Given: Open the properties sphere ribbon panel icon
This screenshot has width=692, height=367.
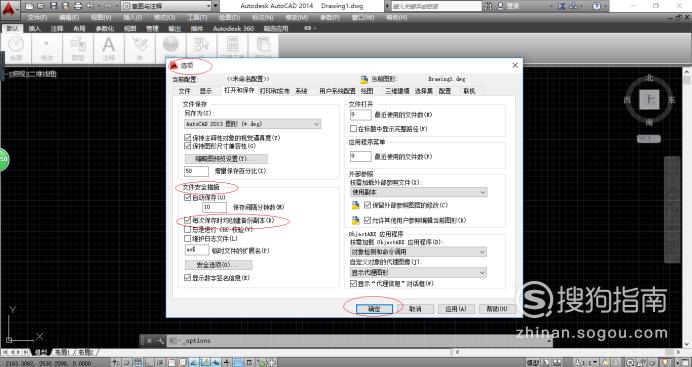Looking at the screenshot, I should (x=170, y=44).
